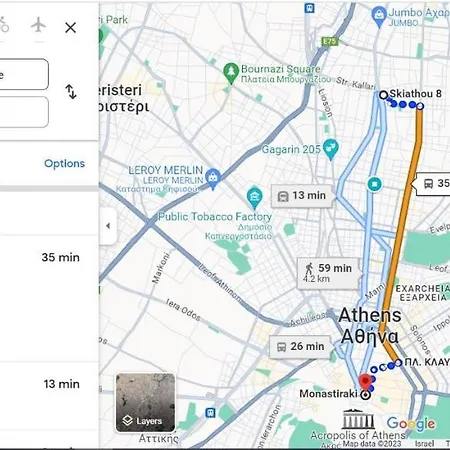Open Gagarin 205 venue marker

(x=331, y=149)
